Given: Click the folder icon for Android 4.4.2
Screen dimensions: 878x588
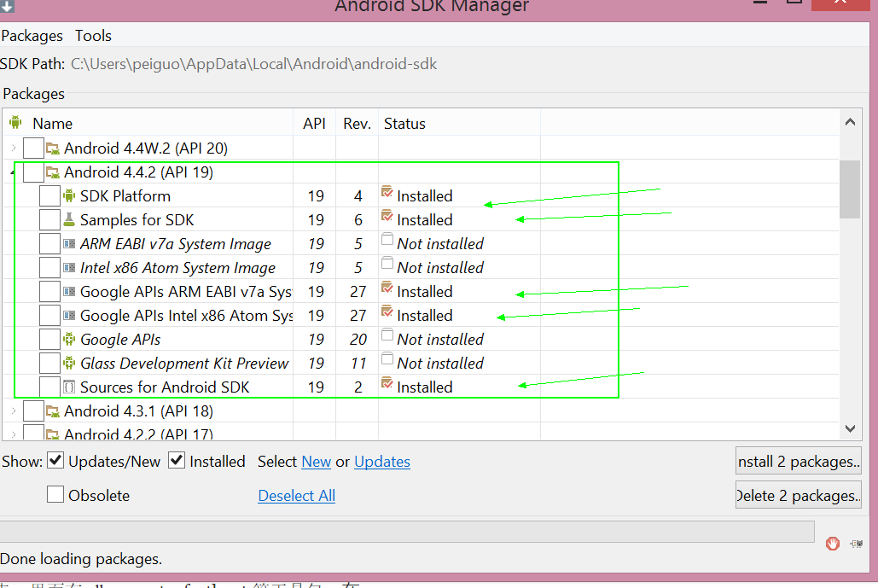Looking at the screenshot, I should [53, 172].
